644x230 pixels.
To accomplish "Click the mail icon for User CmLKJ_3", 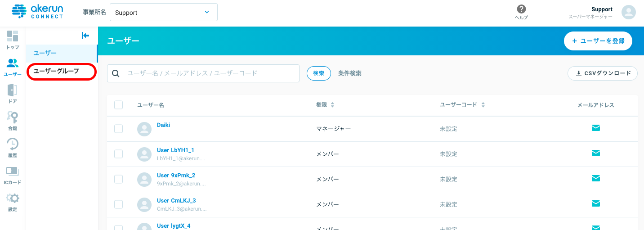I will tap(596, 203).
